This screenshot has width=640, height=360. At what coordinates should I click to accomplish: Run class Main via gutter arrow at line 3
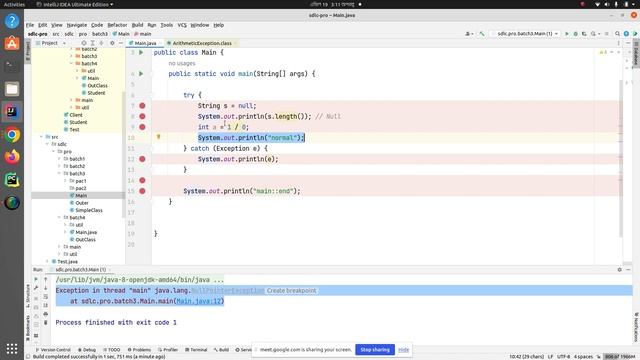[141, 52]
